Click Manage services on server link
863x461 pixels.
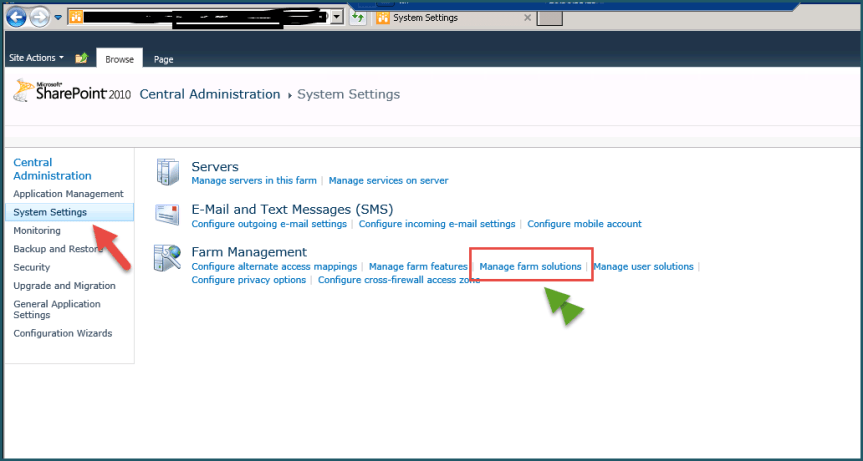388,181
